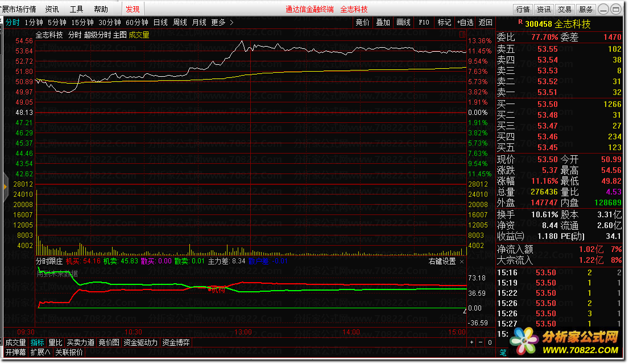629x364 pixels.
Task: Open 右键设置 for indicator panel
Action: pos(442,261)
